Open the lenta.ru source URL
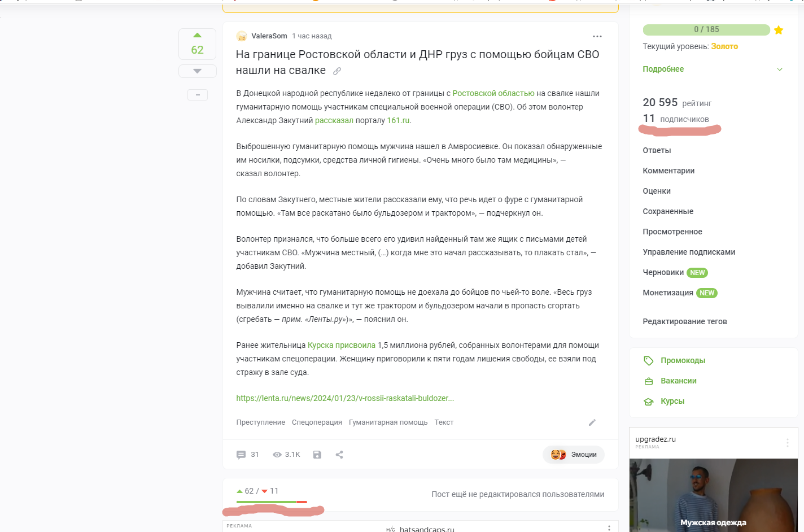This screenshot has height=532, width=804. tap(345, 398)
